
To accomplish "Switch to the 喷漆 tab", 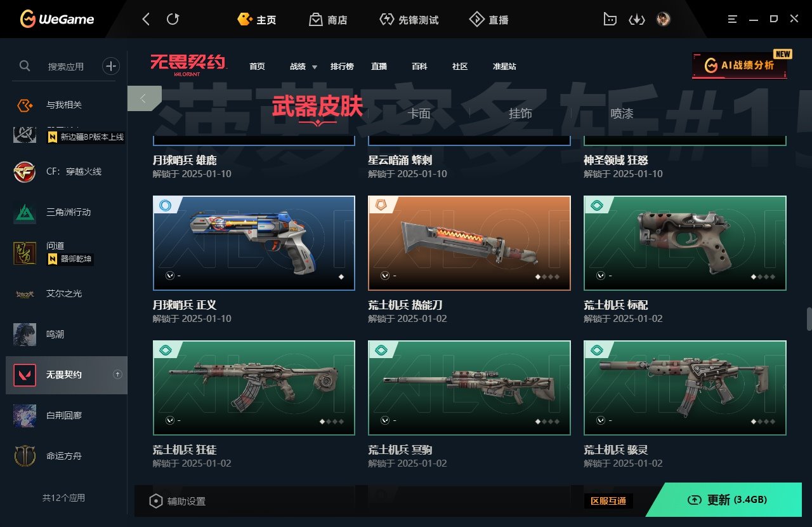I will coord(622,114).
